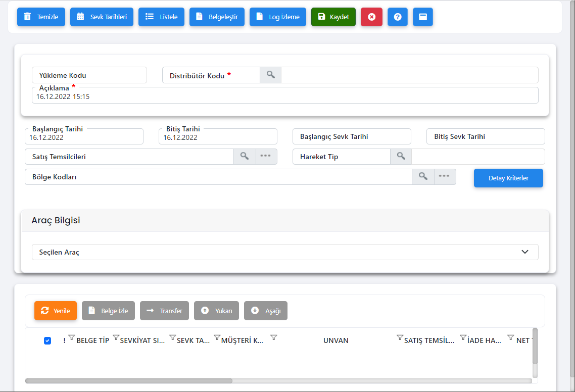
Task: Open filter on UNVAN column
Action: (274, 338)
